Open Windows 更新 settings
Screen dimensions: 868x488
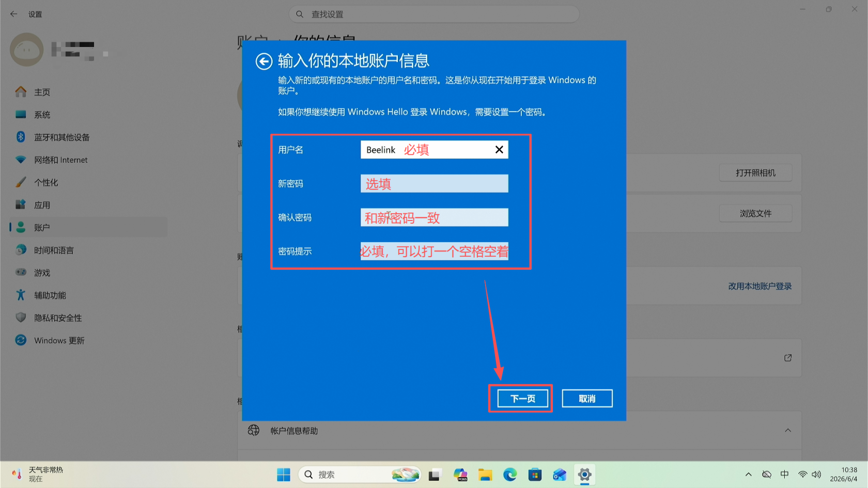[88, 340]
